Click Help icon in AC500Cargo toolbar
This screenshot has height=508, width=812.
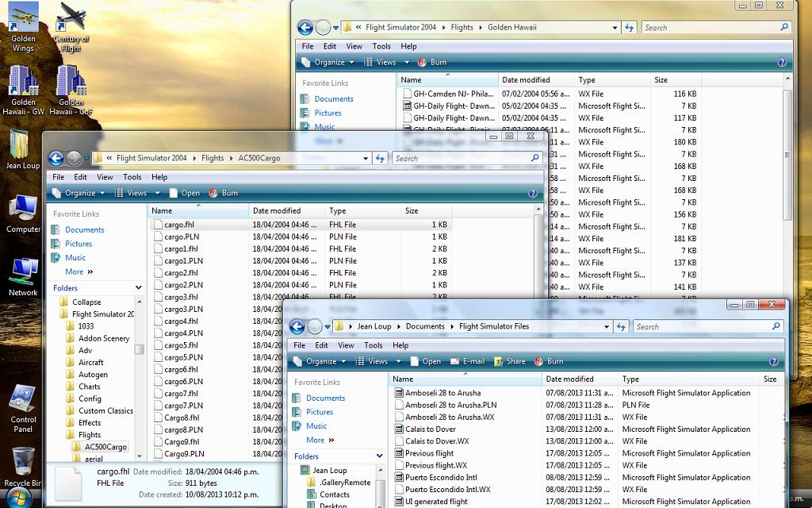click(x=532, y=194)
